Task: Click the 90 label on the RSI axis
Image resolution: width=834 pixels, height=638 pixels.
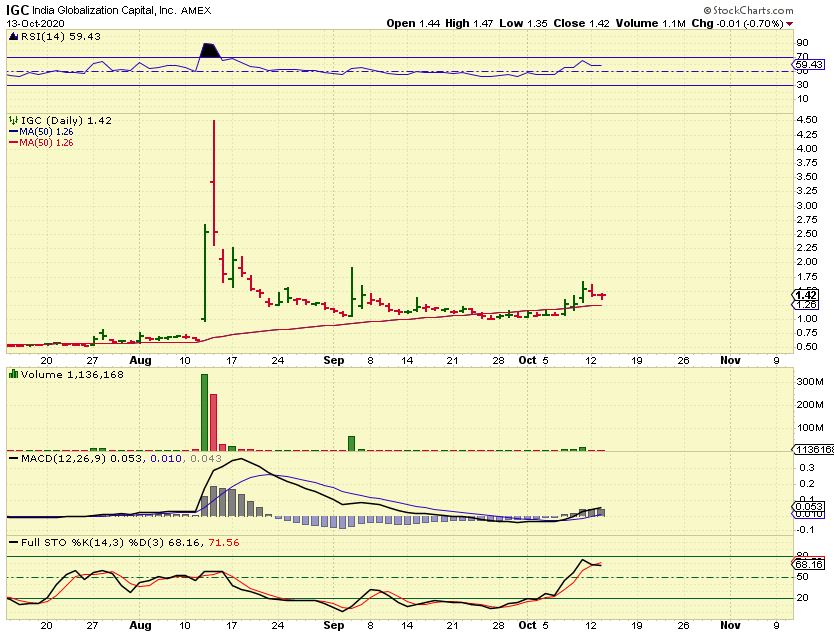Action: point(803,43)
